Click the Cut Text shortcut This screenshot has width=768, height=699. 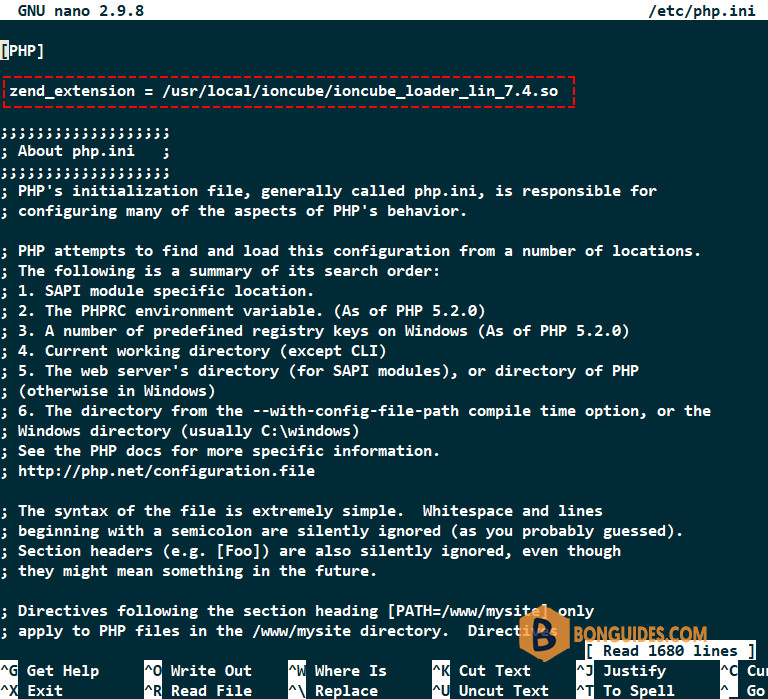click(481, 671)
